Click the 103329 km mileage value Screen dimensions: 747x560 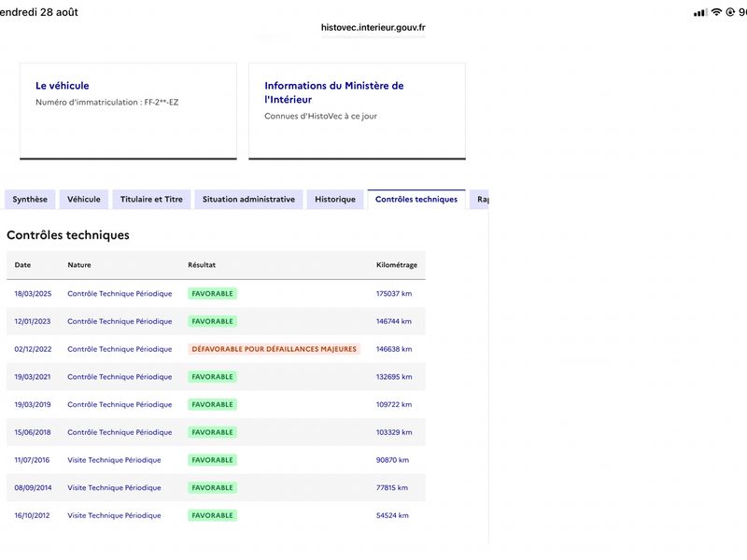pyautogui.click(x=394, y=432)
